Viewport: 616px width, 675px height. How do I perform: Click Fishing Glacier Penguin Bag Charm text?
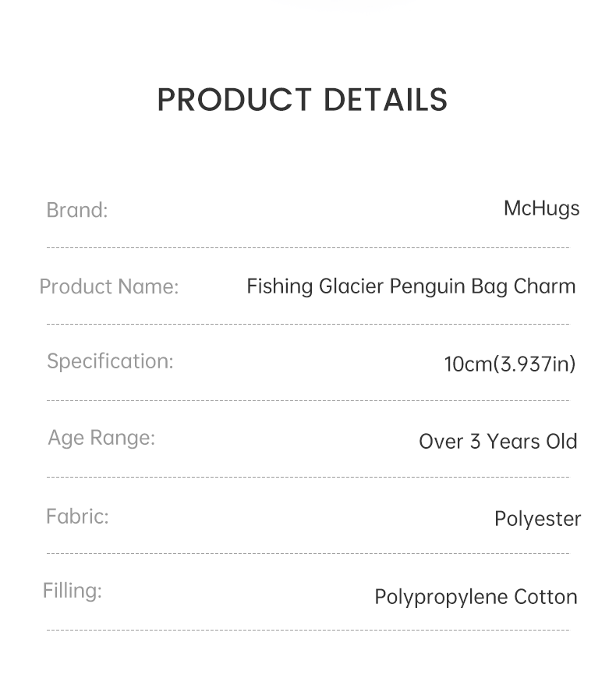point(411,286)
